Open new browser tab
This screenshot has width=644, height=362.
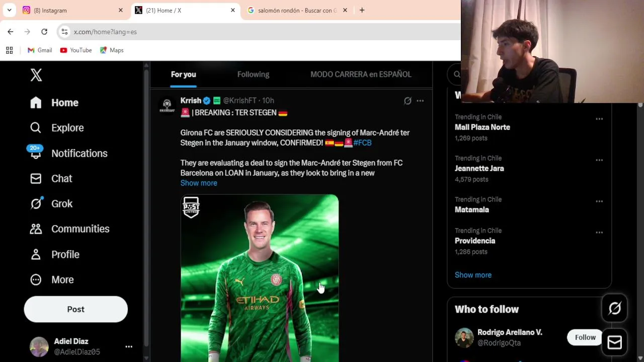pyautogui.click(x=362, y=10)
